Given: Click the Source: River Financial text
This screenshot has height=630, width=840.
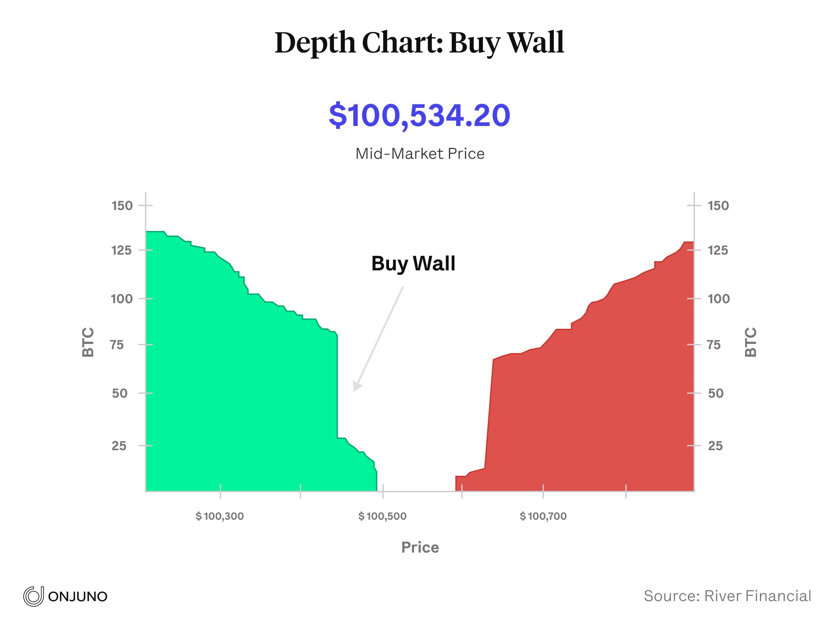Looking at the screenshot, I should pos(727,596).
